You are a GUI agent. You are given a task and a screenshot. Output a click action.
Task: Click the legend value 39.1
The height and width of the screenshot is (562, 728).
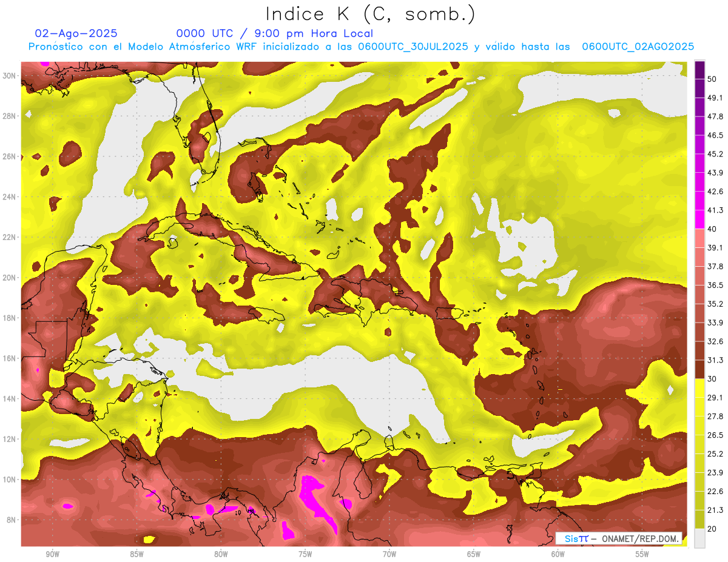(715, 247)
